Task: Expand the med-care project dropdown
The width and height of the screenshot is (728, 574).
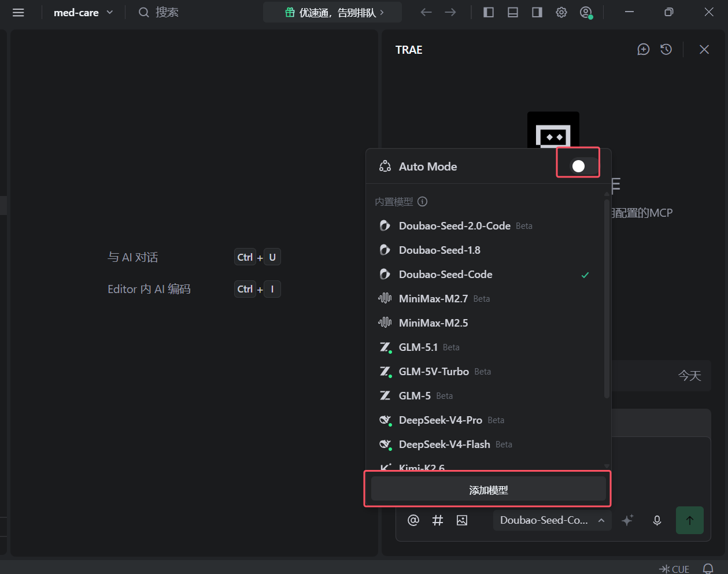Action: [83, 12]
